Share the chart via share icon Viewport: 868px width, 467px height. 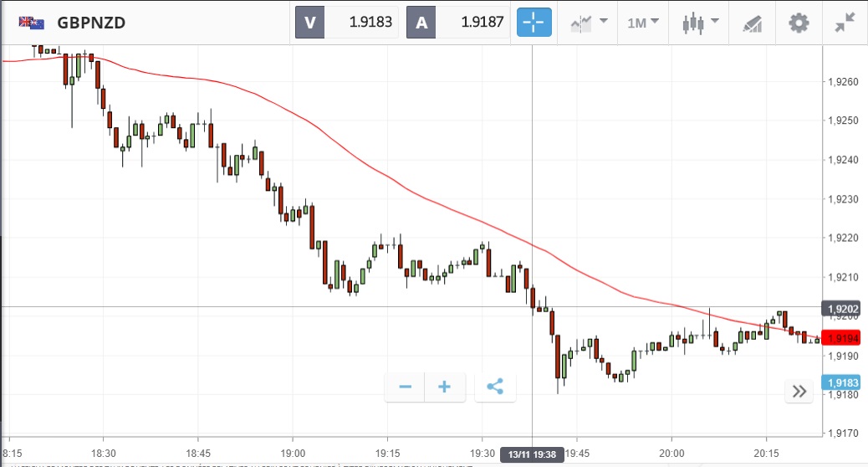495,387
